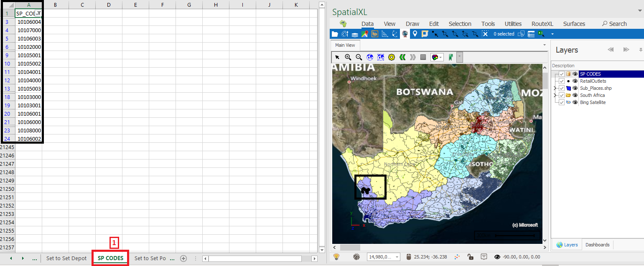Open the Draw ribbon tab

coord(412,24)
